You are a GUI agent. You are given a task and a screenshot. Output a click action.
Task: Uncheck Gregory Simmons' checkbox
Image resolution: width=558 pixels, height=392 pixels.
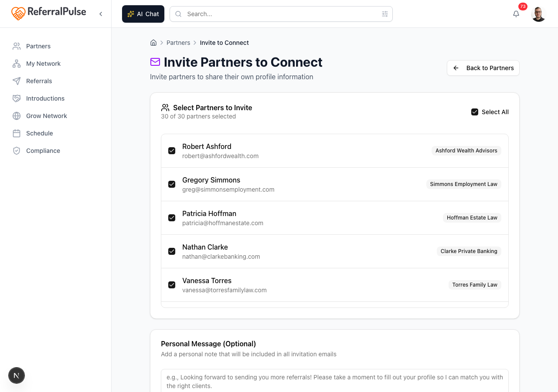pyautogui.click(x=172, y=184)
